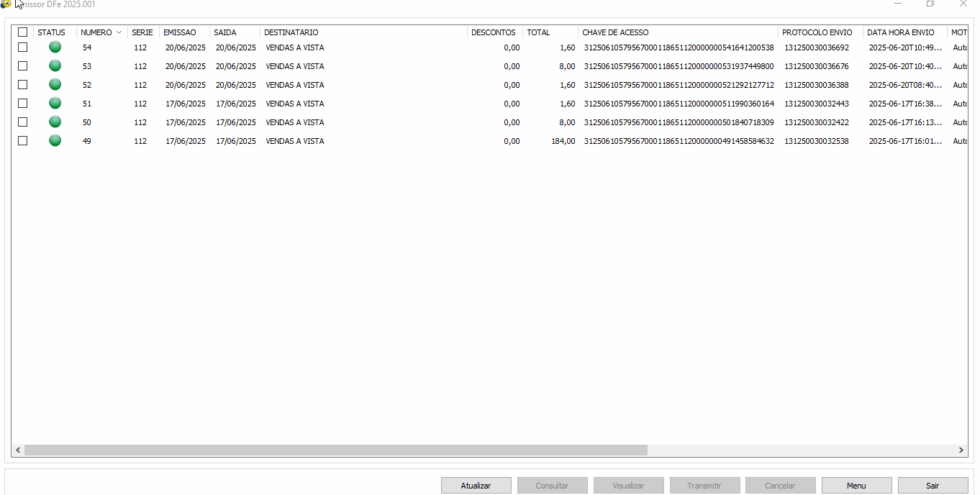Click the Emissor DFe app icon in title bar
Viewport: 980px width, 495px height.
tap(6, 4)
